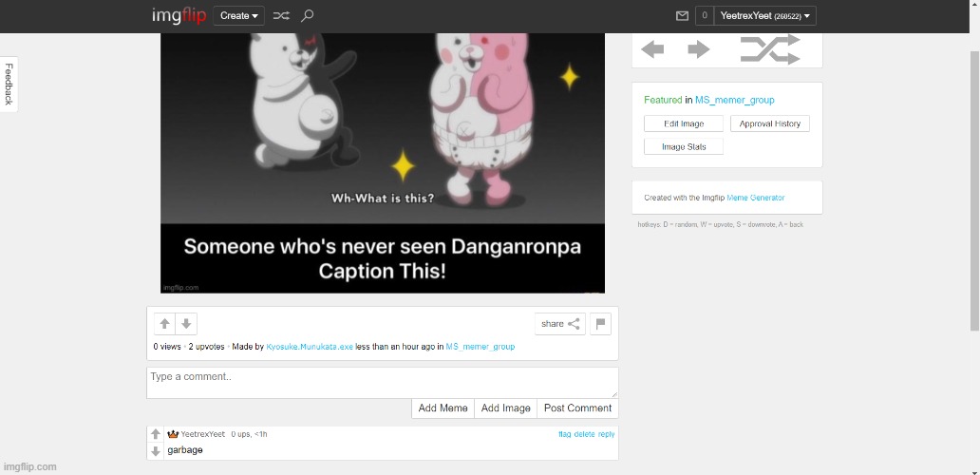Click the Edit Image button

(684, 123)
